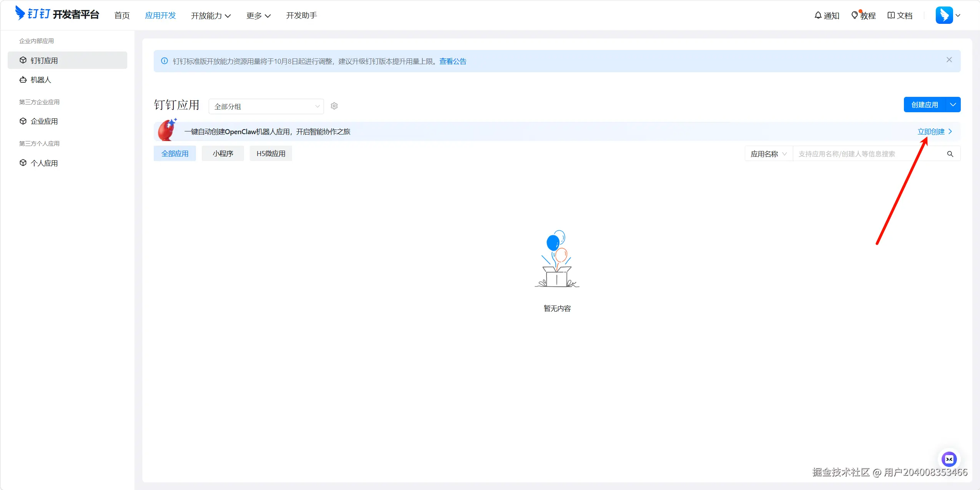This screenshot has width=980, height=490.
Task: Click the DingTalk developer platform logo
Action: pyautogui.click(x=57, y=13)
